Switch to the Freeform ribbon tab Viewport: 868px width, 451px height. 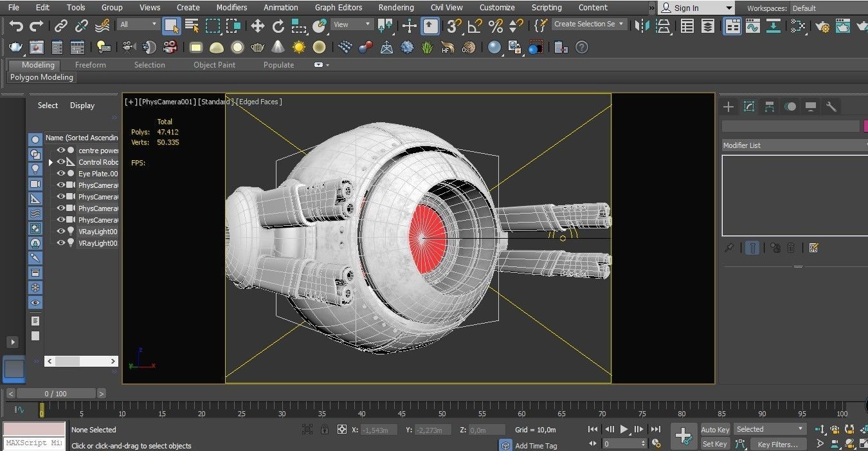[91, 65]
